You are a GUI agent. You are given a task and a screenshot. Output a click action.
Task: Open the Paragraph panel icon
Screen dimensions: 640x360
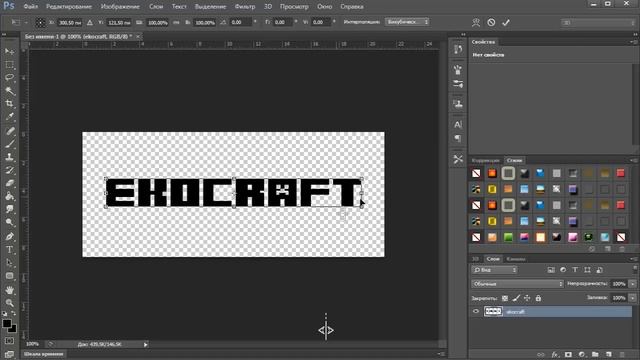pos(458,138)
